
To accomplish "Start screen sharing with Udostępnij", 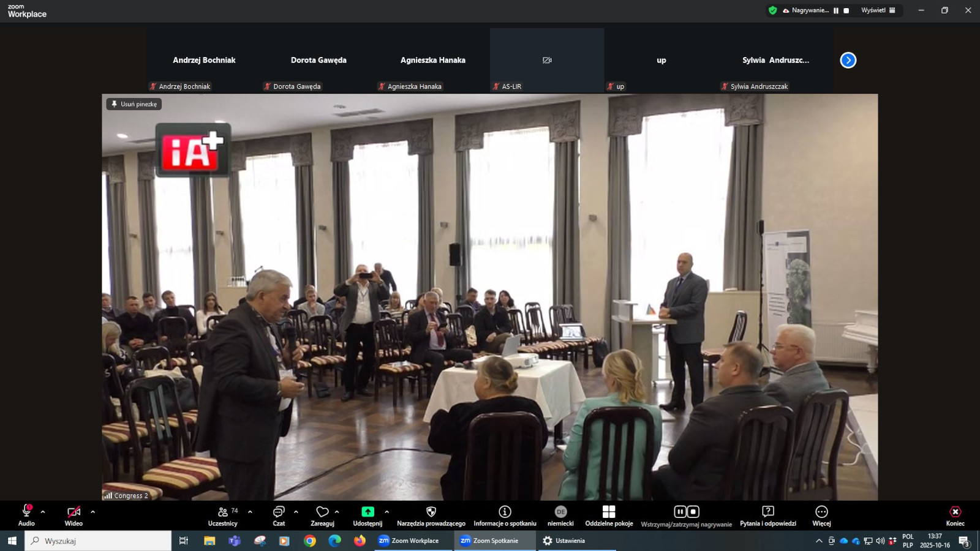I will [x=367, y=515].
